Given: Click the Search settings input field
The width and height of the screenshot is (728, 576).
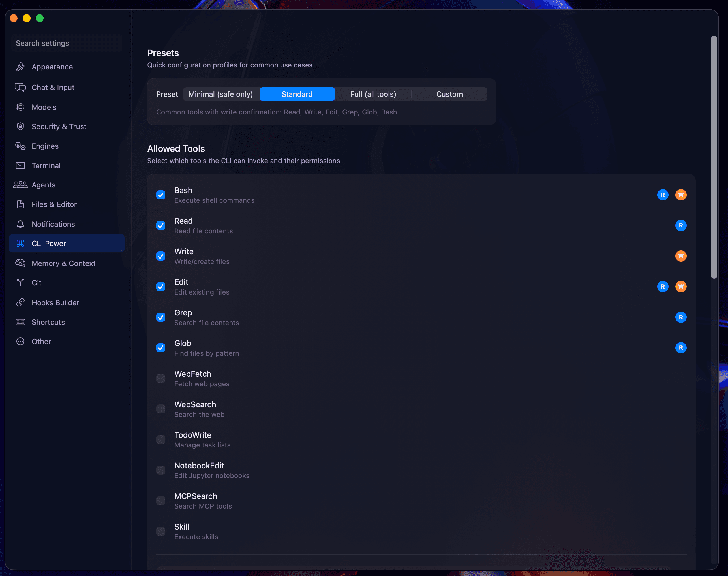Looking at the screenshot, I should point(67,43).
